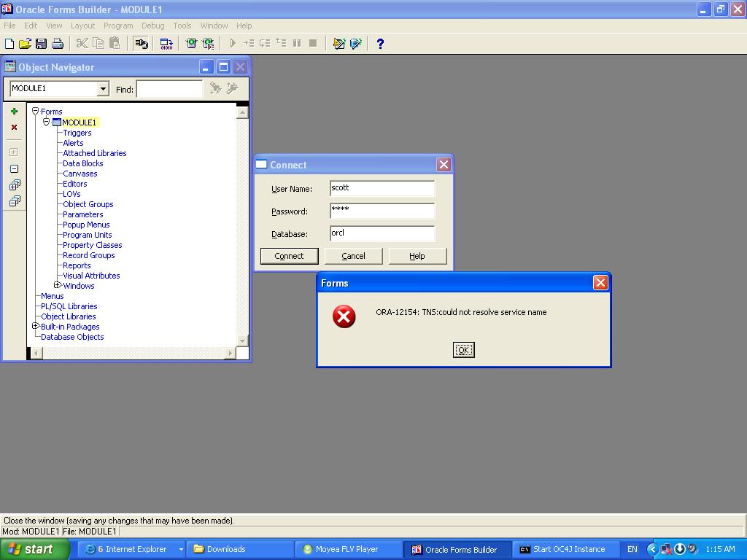Close the Connect dialog
The width and height of the screenshot is (747, 560).
pos(444,165)
